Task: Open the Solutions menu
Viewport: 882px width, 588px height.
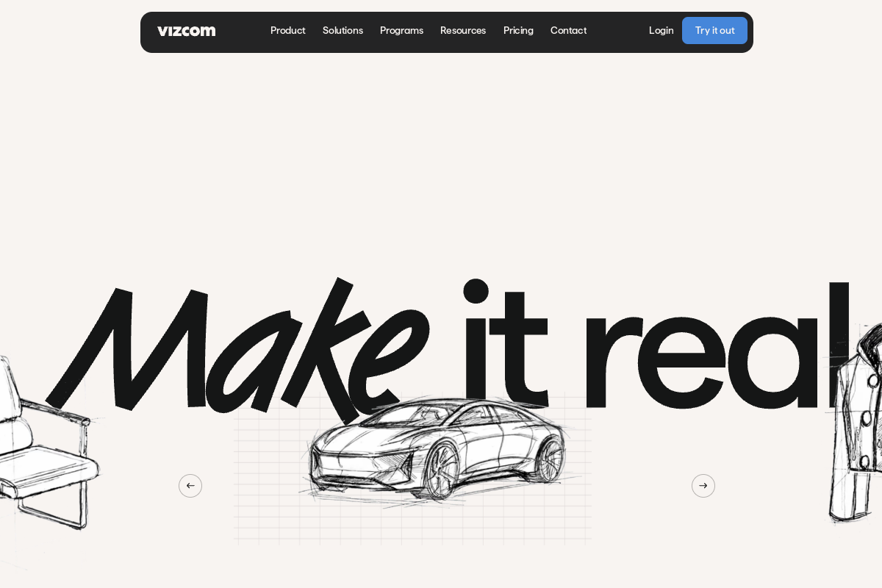Action: pos(343,31)
